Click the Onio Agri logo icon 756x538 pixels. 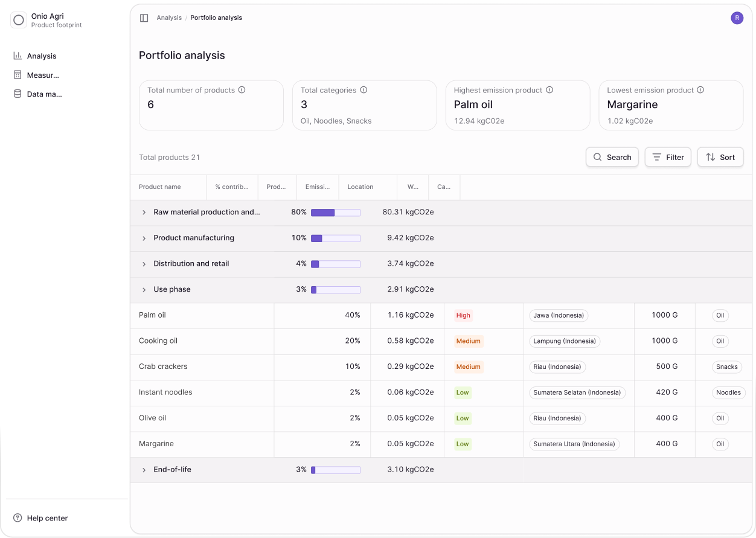click(x=19, y=21)
